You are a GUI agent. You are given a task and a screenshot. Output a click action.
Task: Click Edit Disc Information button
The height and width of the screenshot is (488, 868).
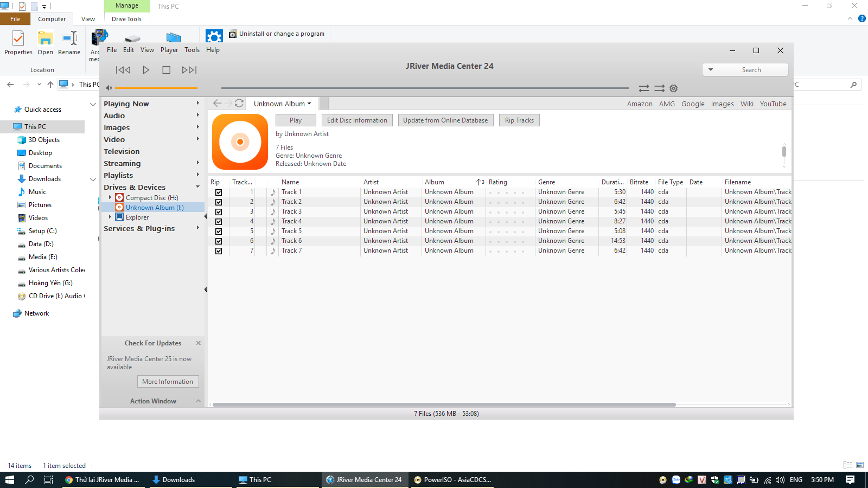(357, 120)
